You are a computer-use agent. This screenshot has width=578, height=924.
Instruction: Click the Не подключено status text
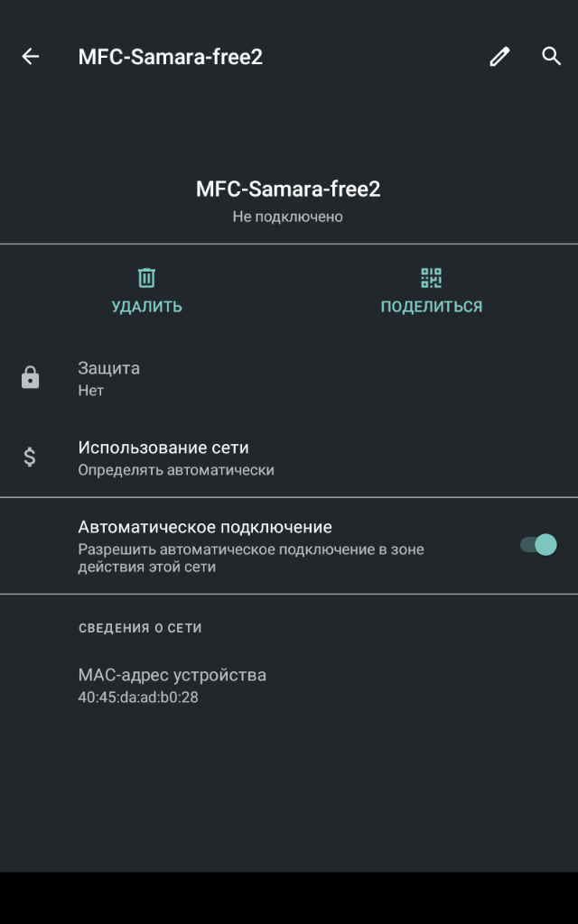[288, 217]
